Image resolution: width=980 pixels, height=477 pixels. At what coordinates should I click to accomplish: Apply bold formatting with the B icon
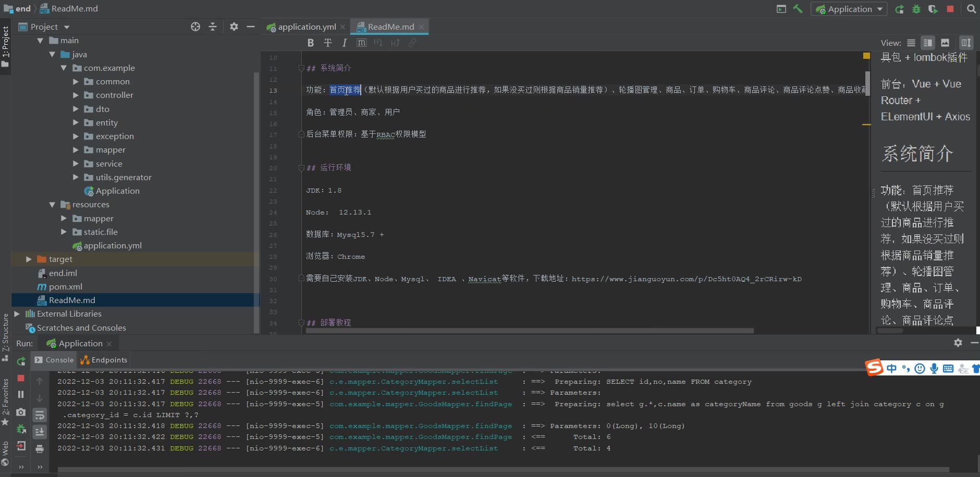pos(311,43)
